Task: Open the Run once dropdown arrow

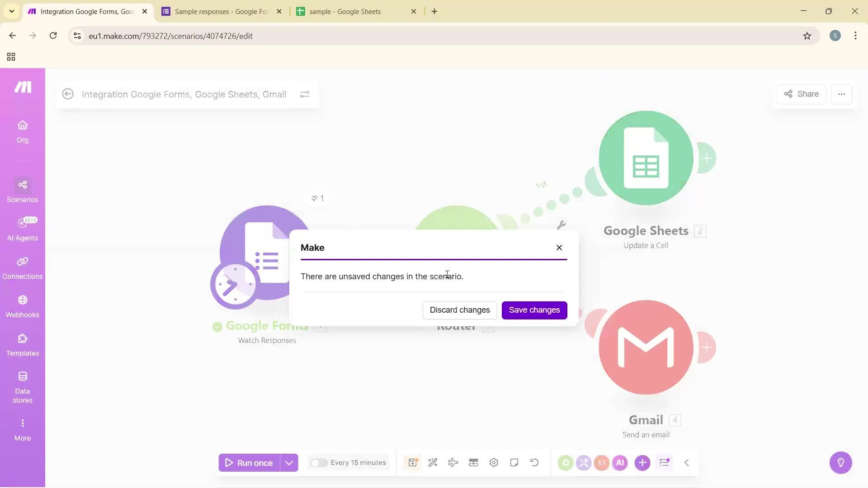Action: [290, 462]
